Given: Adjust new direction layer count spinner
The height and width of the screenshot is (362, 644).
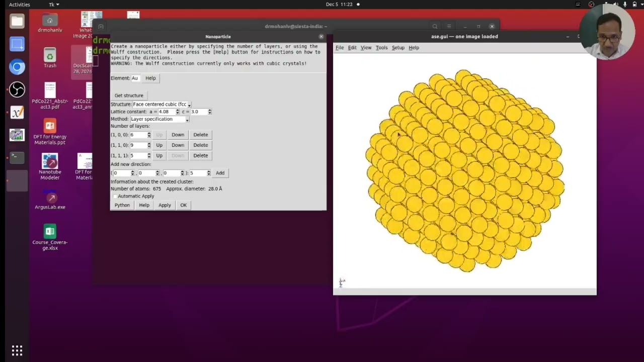Looking at the screenshot, I should point(208,173).
